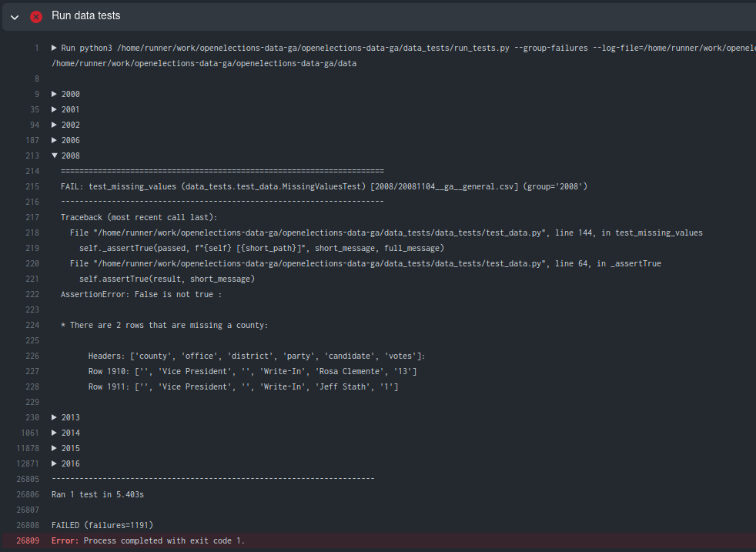Click the red failed status icon
Screen dimensions: 756x552
(x=36, y=17)
